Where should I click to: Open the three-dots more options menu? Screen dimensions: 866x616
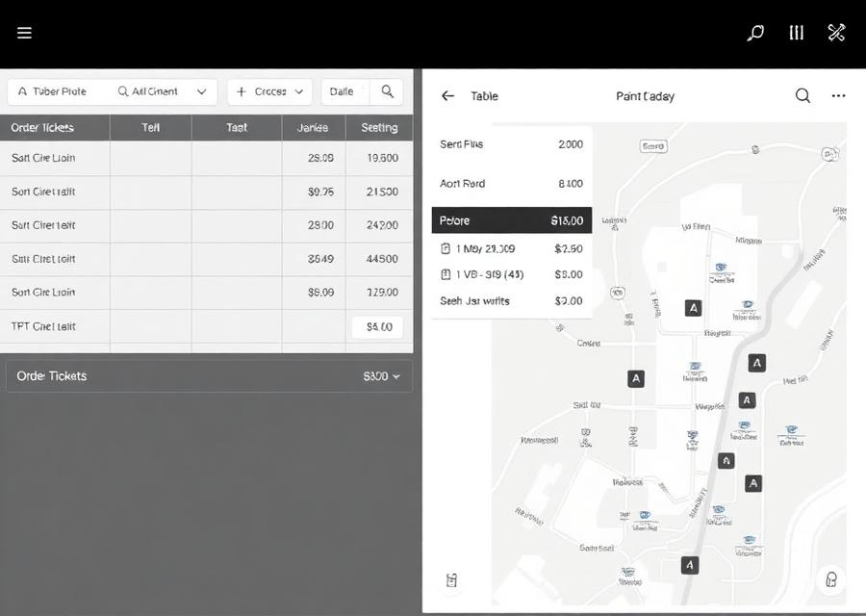coord(838,96)
